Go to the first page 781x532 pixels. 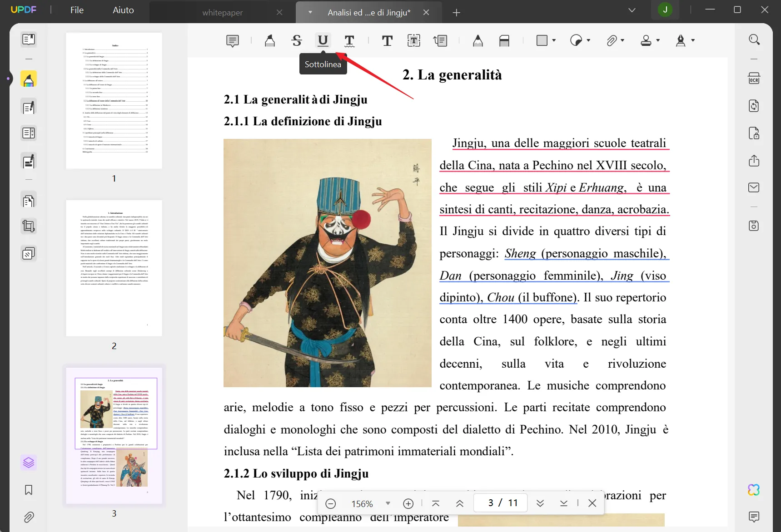point(436,503)
